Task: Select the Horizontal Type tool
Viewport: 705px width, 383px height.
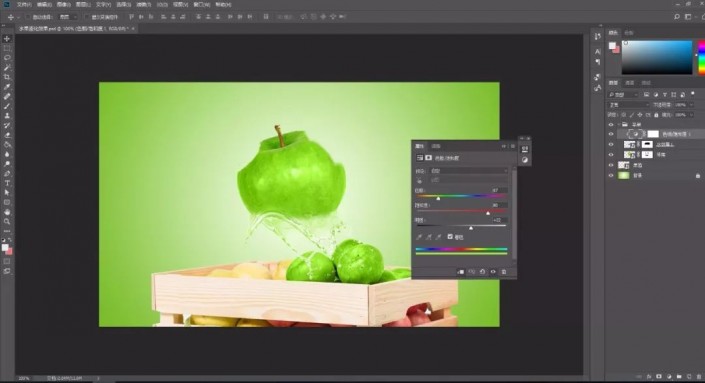Action: point(7,183)
